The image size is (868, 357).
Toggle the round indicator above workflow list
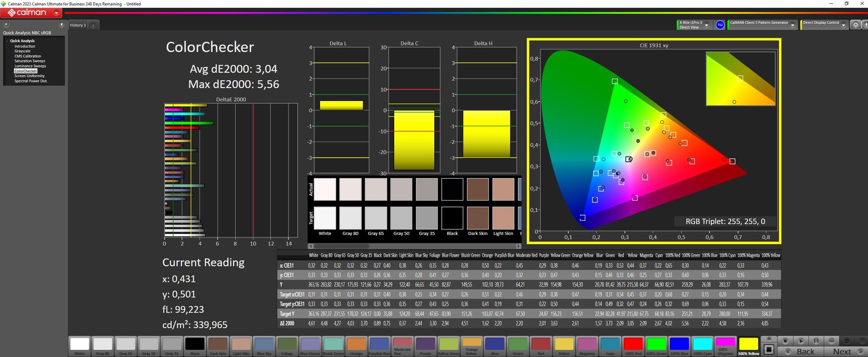point(6,25)
